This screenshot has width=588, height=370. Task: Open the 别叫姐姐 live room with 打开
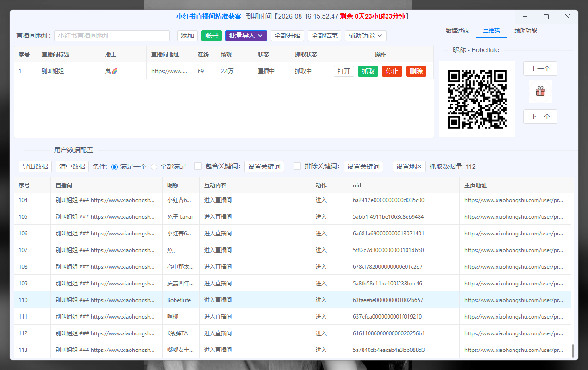click(344, 71)
